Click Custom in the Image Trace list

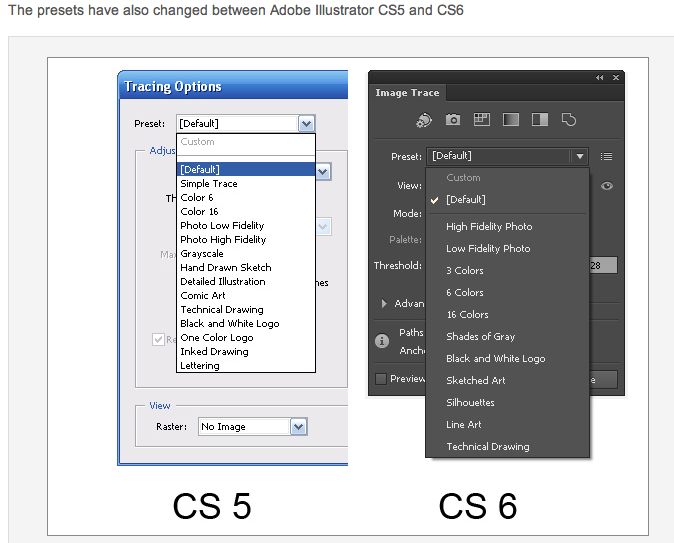pyautogui.click(x=507, y=178)
